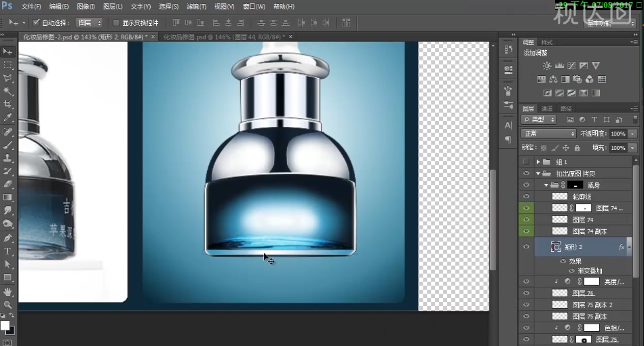Collapse the 扣出原图 拷贝 group
The height and width of the screenshot is (346, 644).
tap(538, 174)
